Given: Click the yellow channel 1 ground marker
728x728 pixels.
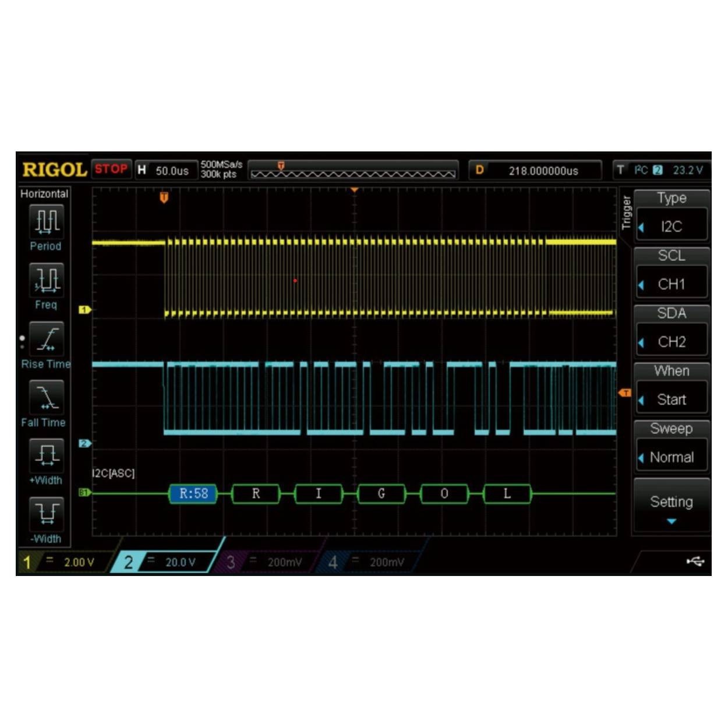Looking at the screenshot, I should [x=84, y=310].
